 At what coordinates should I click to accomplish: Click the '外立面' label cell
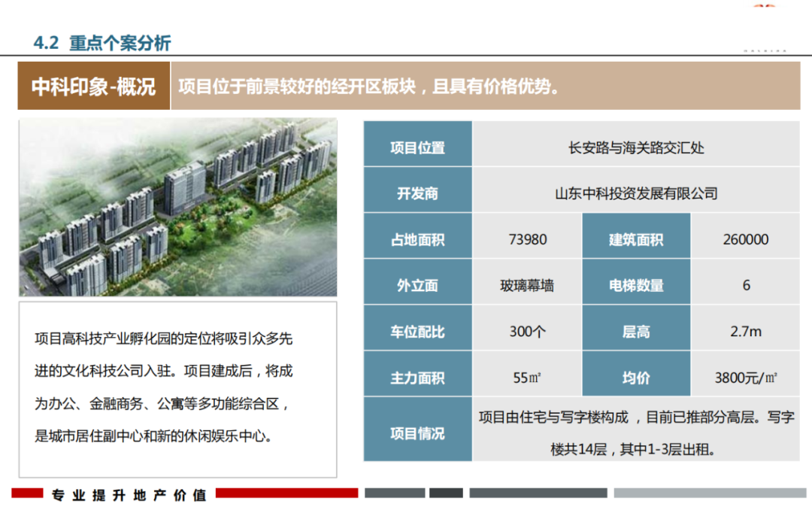point(418,282)
